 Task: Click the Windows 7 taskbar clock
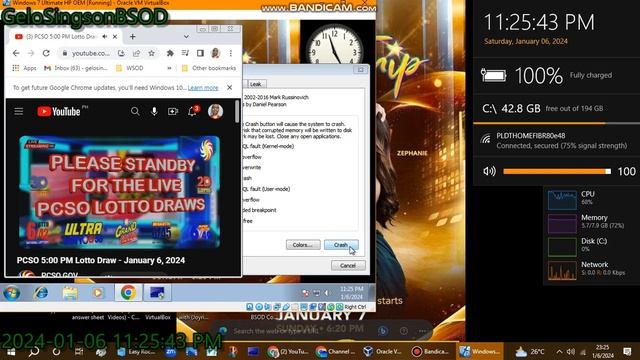tap(351, 293)
